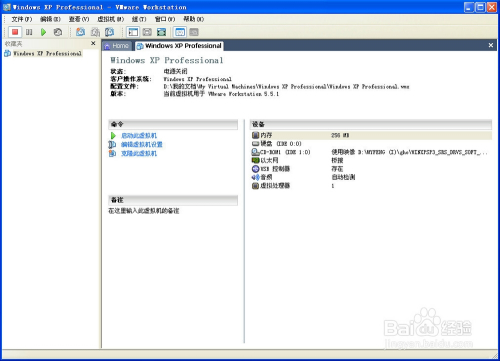Image resolution: width=500 pixels, height=361 pixels.
Task: Click the Suspend (pause) toolbar icon
Action: (x=29, y=32)
